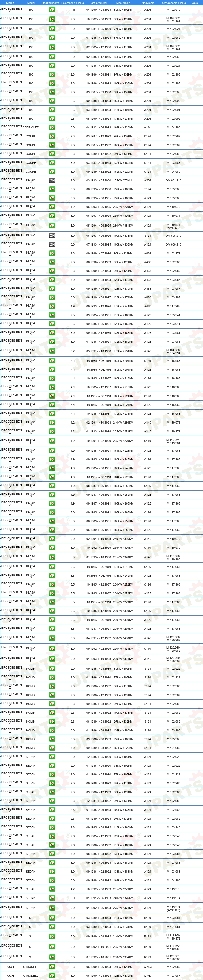Viewport: 203px width, 980px height.
Task: Click the petrol icon in the COUPE M 103.983 row
Action: click(x=52, y=162)
